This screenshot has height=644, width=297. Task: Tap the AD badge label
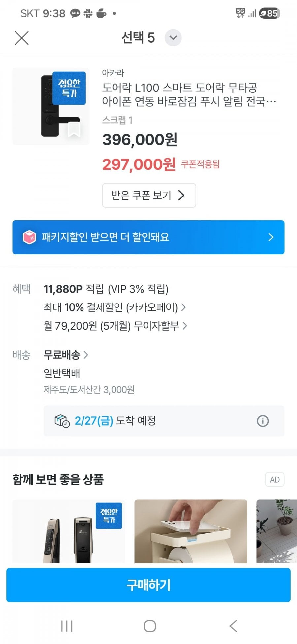(275, 480)
